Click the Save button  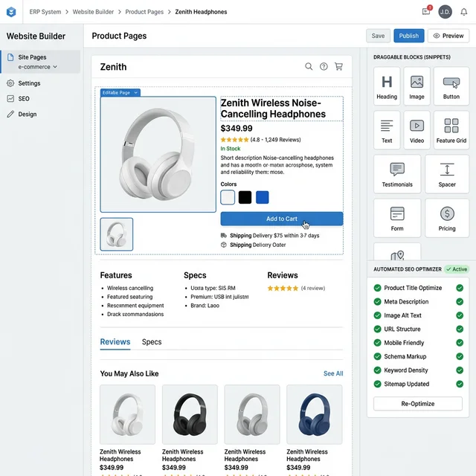[378, 36]
